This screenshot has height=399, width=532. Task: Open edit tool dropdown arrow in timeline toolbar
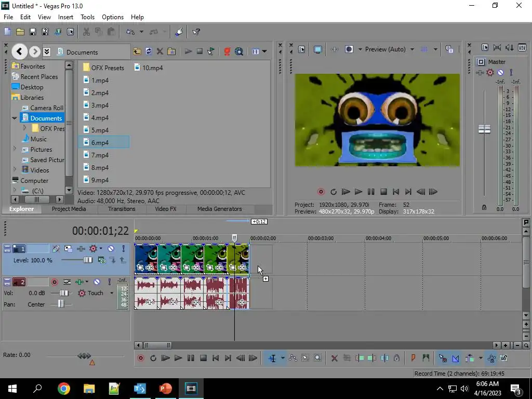282,358
